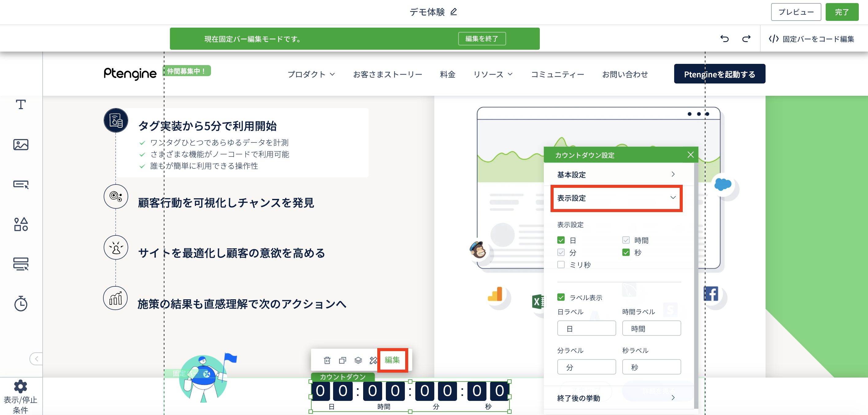Click heading 施策の結果も直感理解で次のアクションへ
Viewport: 868px width, 415px height.
coord(242,304)
